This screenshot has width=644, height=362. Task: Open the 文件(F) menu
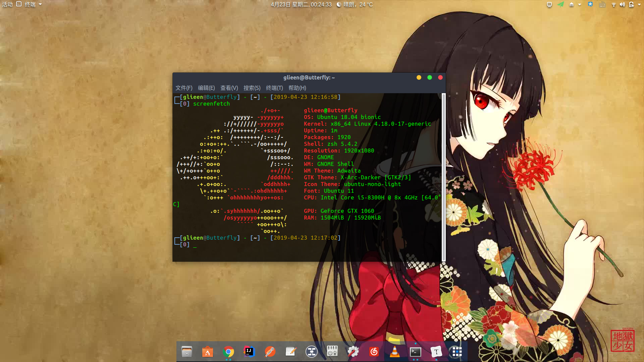pyautogui.click(x=184, y=88)
